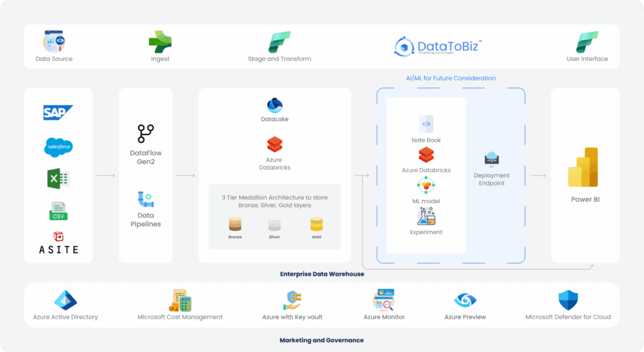Image resolution: width=644 pixels, height=352 pixels.
Task: Select the SAP logo
Action: (58, 113)
